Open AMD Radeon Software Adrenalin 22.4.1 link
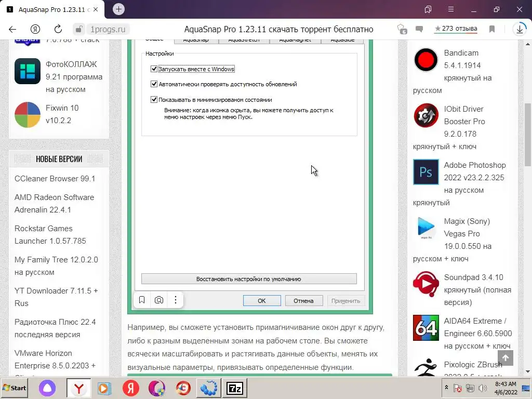The height and width of the screenshot is (399, 532). pyautogui.click(x=54, y=204)
